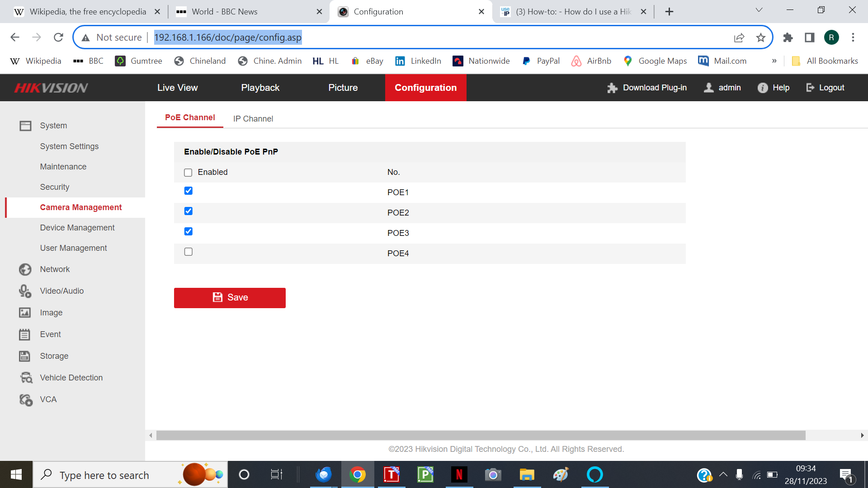Uncheck the POE1 checkbox

(189, 191)
